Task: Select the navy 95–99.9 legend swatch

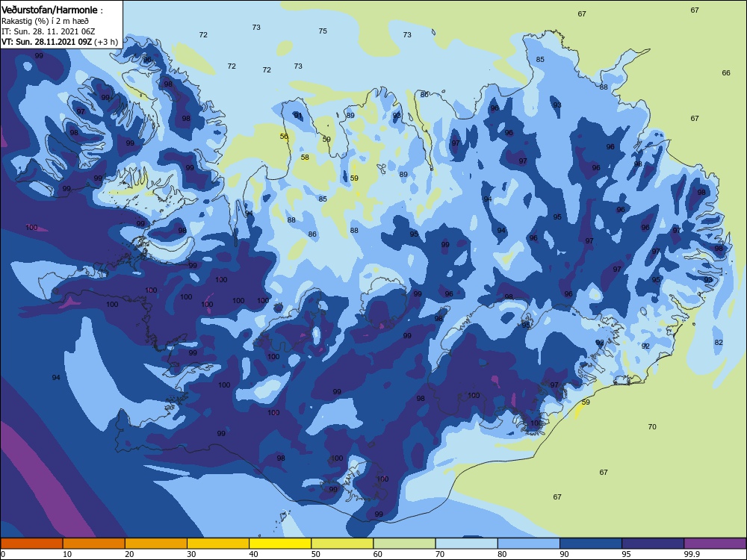Action: 653,544
